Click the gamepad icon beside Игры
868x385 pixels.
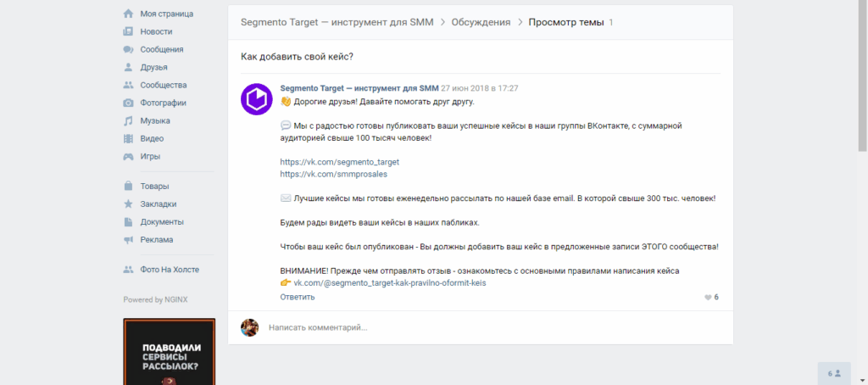pyautogui.click(x=129, y=156)
